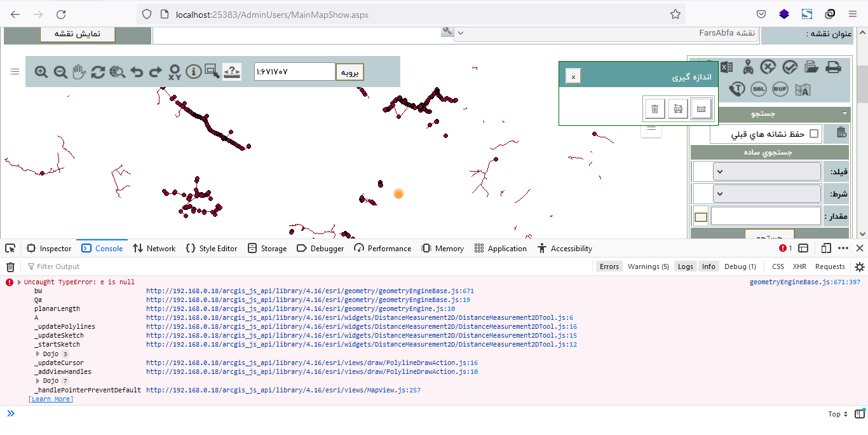Open the layer list hamburger icon
The width and height of the screenshot is (868, 435).
[x=15, y=71]
